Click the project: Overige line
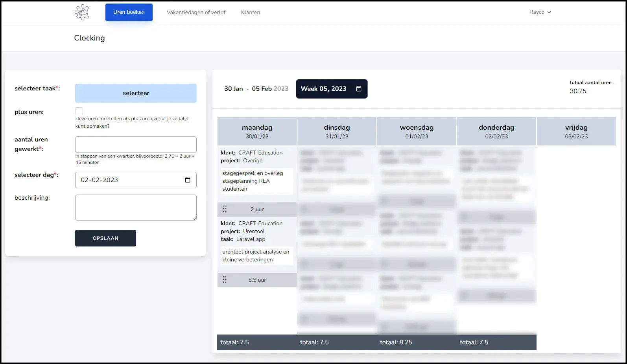This screenshot has height=364, width=627. [x=242, y=161]
